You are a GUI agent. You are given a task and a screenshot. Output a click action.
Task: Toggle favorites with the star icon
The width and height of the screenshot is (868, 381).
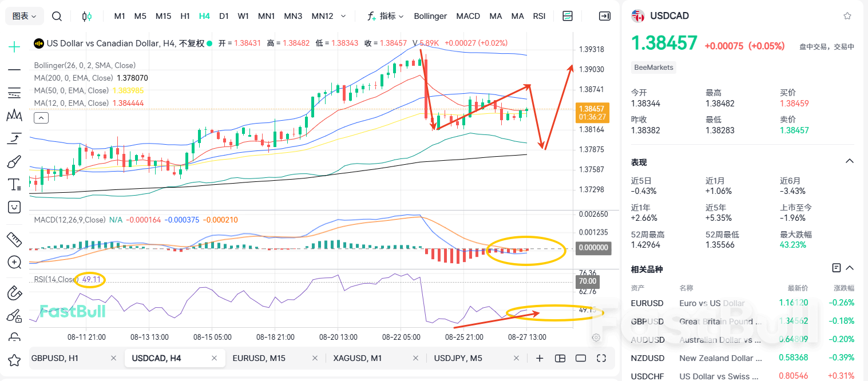point(846,17)
